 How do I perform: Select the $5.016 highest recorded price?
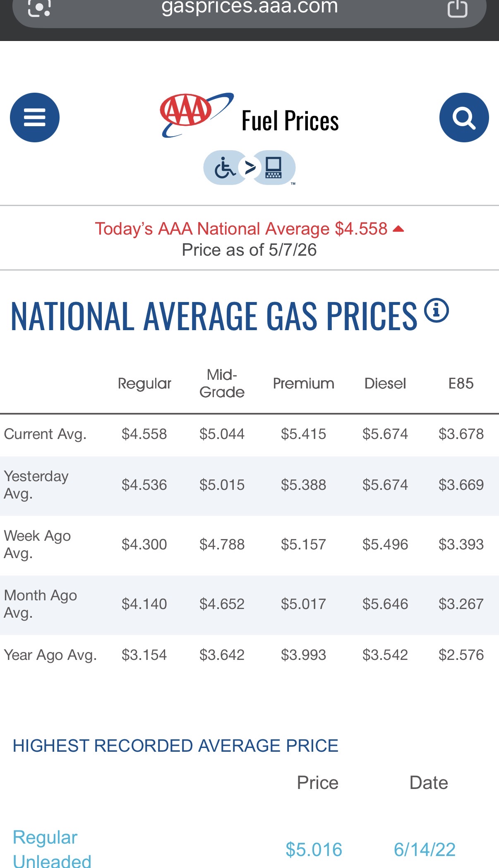click(314, 849)
